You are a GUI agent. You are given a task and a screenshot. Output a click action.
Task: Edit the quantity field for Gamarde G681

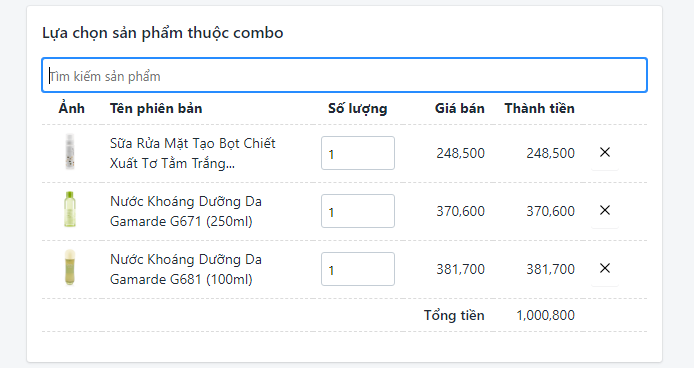[x=358, y=269]
